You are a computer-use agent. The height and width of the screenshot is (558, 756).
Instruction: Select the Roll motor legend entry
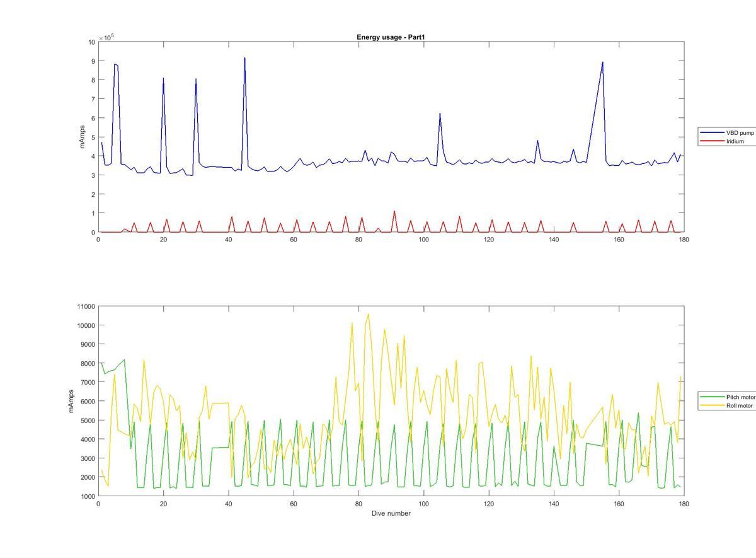(x=726, y=405)
